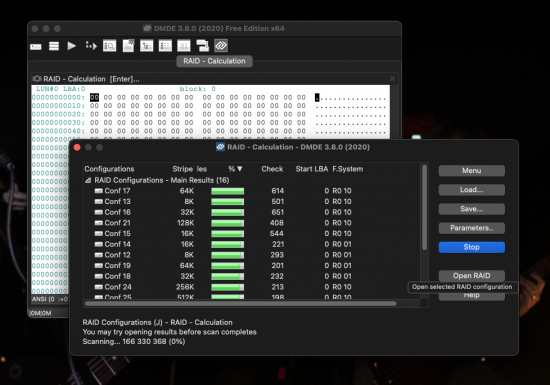Open the tree view icon in the DMDE toolbar
Image resolution: width=550 pixels, height=385 pixels.
pyautogui.click(x=147, y=46)
